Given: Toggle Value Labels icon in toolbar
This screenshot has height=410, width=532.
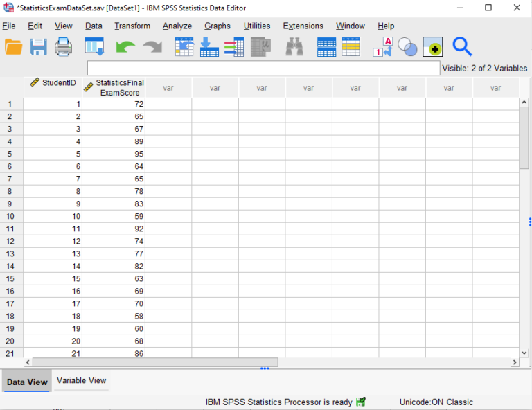Looking at the screenshot, I should coord(382,47).
